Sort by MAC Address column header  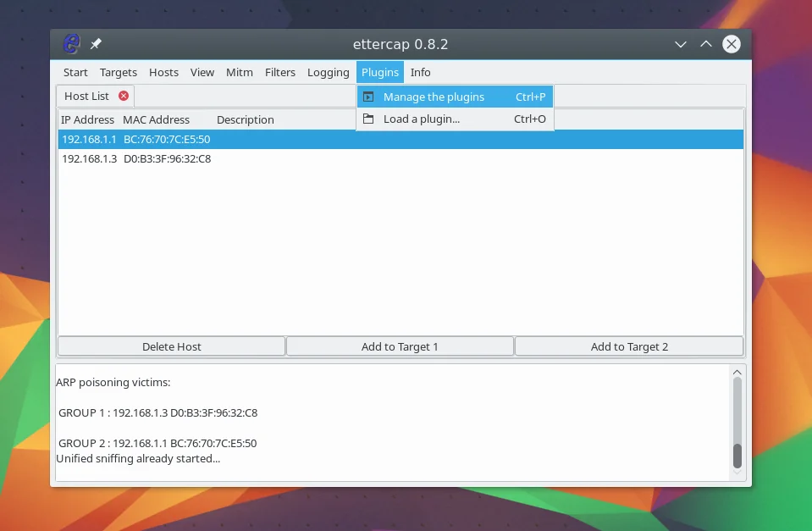[157, 119]
